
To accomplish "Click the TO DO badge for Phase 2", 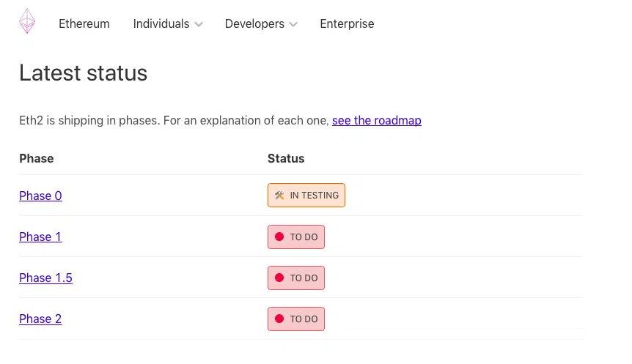I will click(296, 319).
